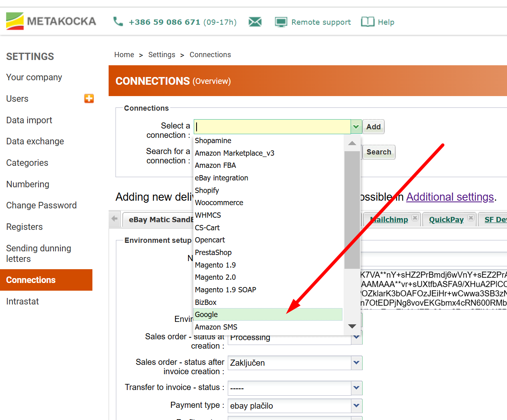Select eBay integration option
507x420 pixels.
pyautogui.click(x=268, y=178)
